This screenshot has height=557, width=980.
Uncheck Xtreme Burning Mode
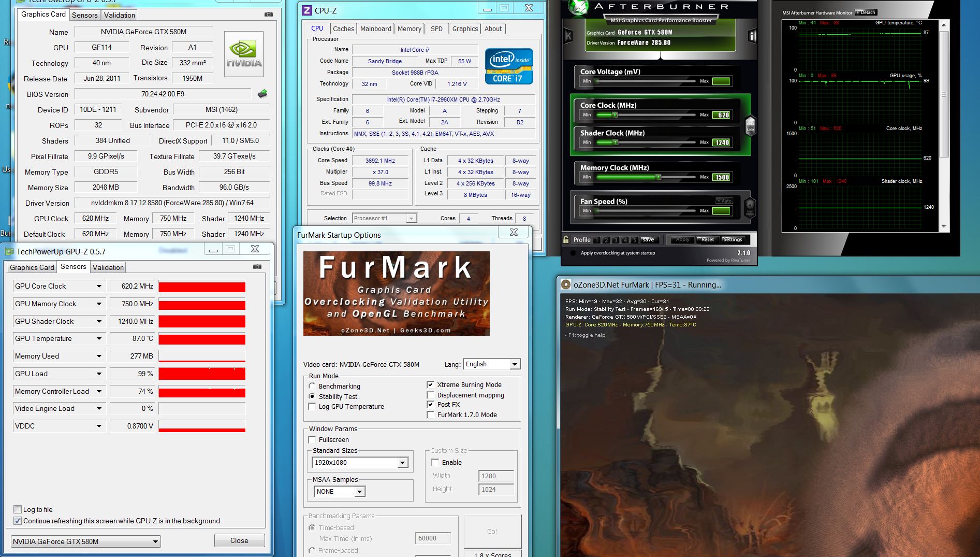click(x=430, y=384)
